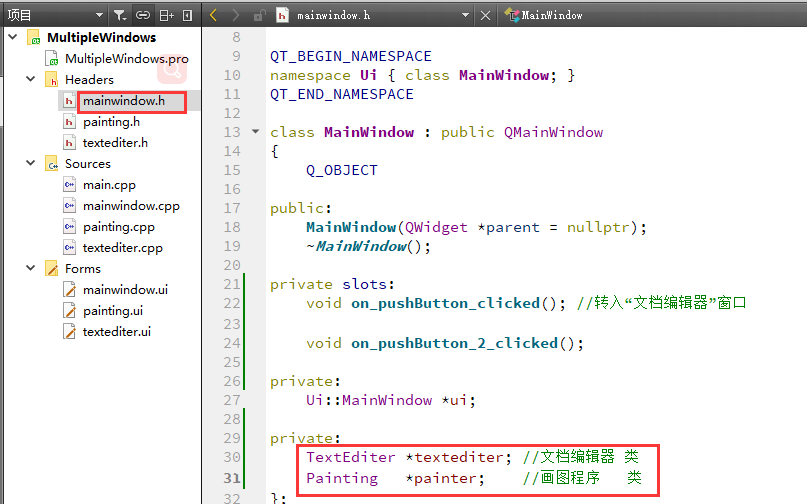Open painting.cpp source file
Image resolution: width=807 pixels, height=504 pixels.
coord(119,227)
